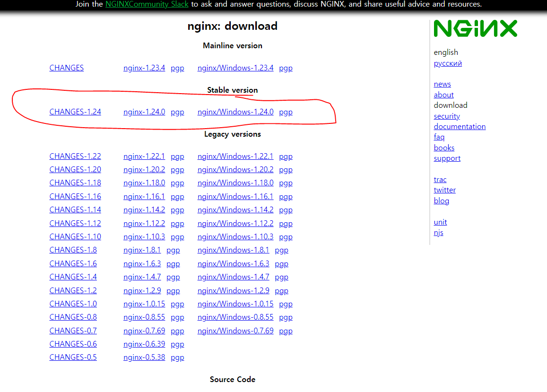Open CHANGES-1.14 changelog
The image size is (547, 392).
pos(75,209)
